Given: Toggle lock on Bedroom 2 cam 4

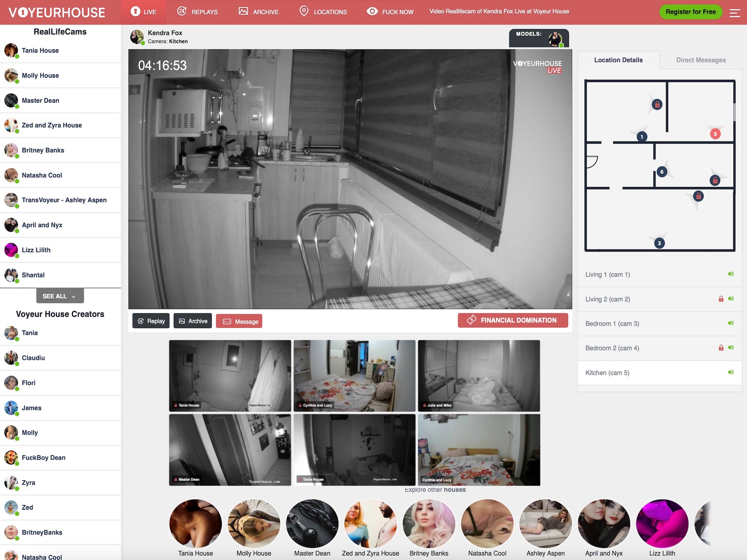Looking at the screenshot, I should coord(720,348).
